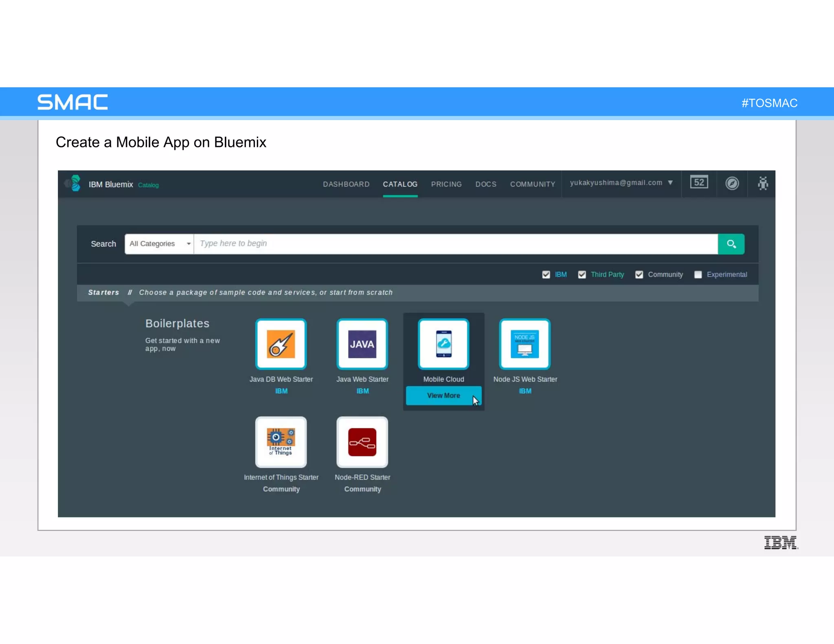Screen dimensions: 834x644
Task: Open the notifications counter showing 52
Action: [x=699, y=182]
